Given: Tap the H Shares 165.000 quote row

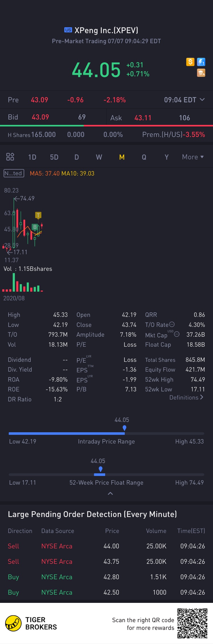Looking at the screenshot, I should coord(106,134).
